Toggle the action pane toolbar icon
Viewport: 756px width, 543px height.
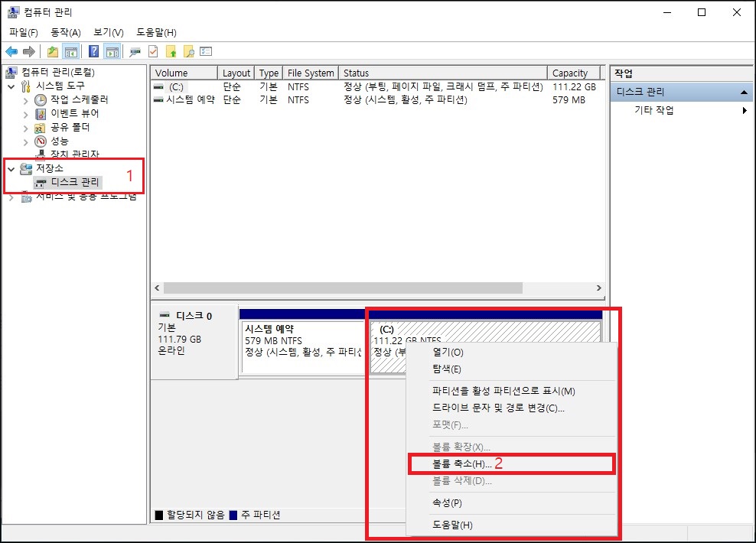pos(112,51)
